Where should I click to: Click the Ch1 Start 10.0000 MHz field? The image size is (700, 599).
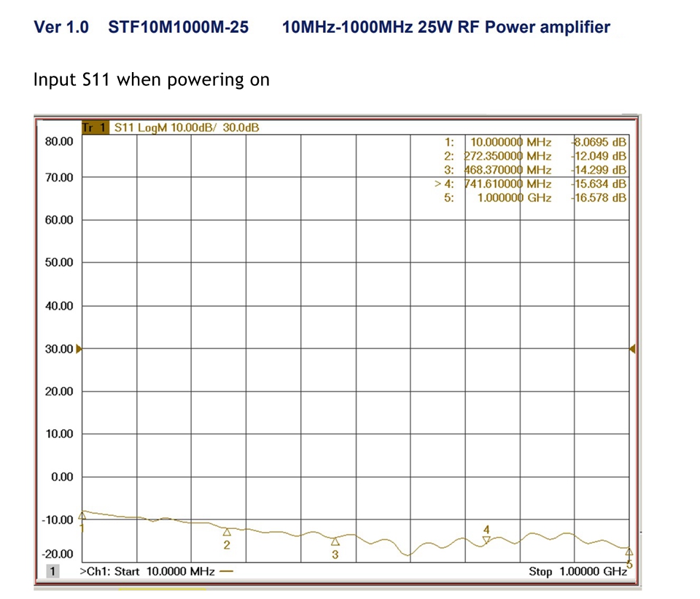(147, 571)
